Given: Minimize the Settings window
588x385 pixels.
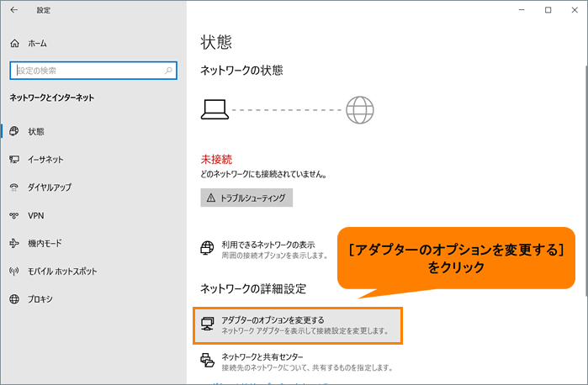Looking at the screenshot, I should tap(522, 10).
